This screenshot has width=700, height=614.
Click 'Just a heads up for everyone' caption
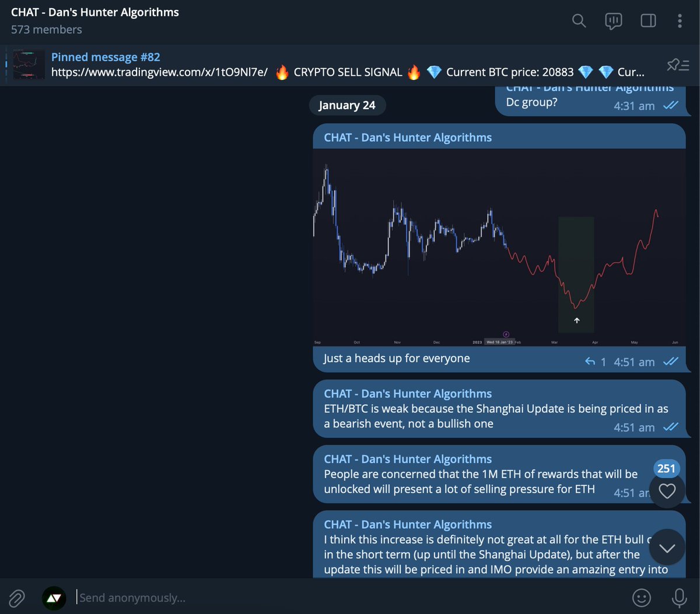397,359
